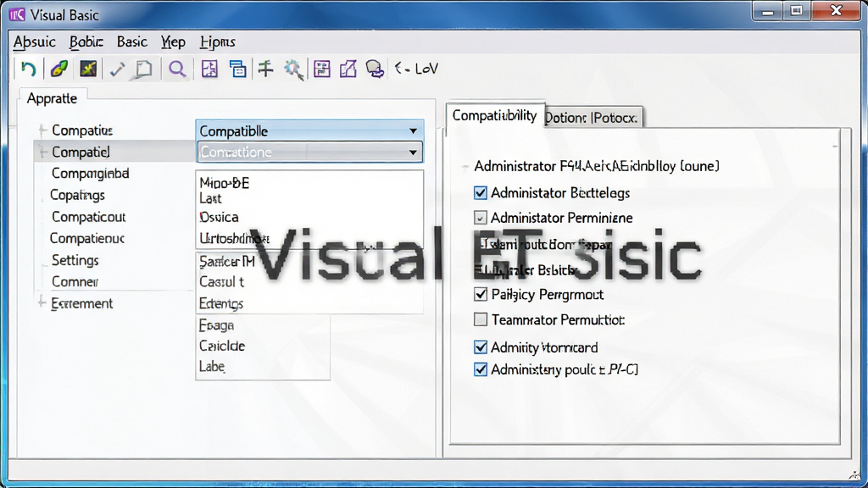Expand the Compatius tree node
868x488 pixels.
coord(42,130)
